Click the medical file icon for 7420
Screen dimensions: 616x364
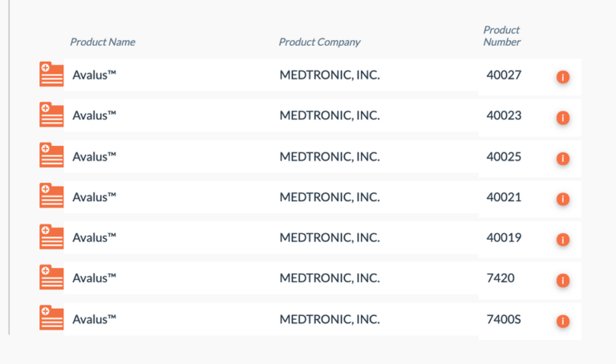tap(51, 277)
